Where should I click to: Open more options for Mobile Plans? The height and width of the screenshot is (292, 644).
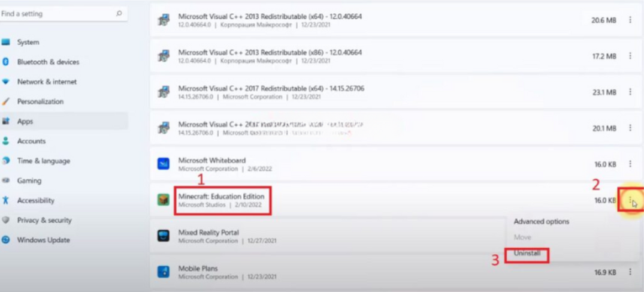tap(630, 272)
